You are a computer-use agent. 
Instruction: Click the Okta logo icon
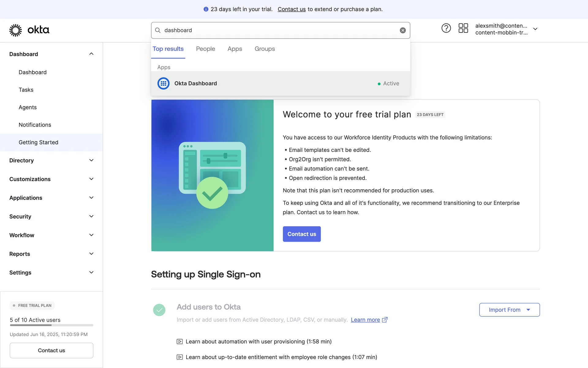tap(15, 30)
